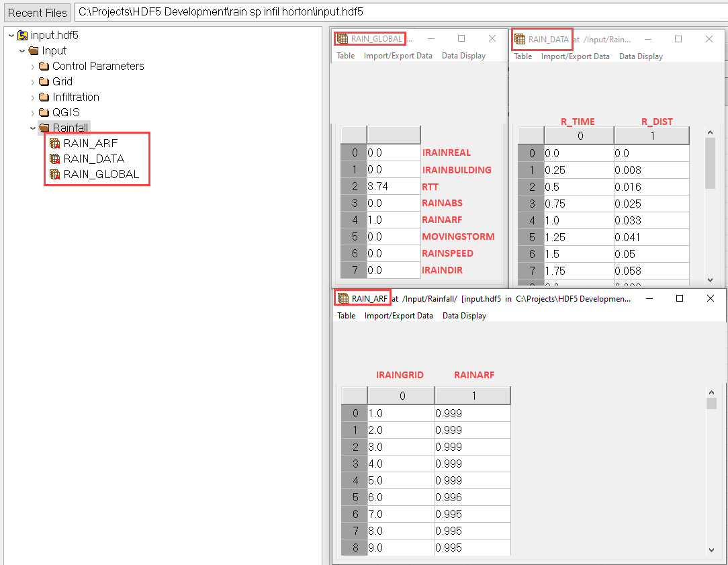The image size is (728, 565).
Task: Open Import/Export Data menu in RAIN_ARF window
Action: pos(398,315)
